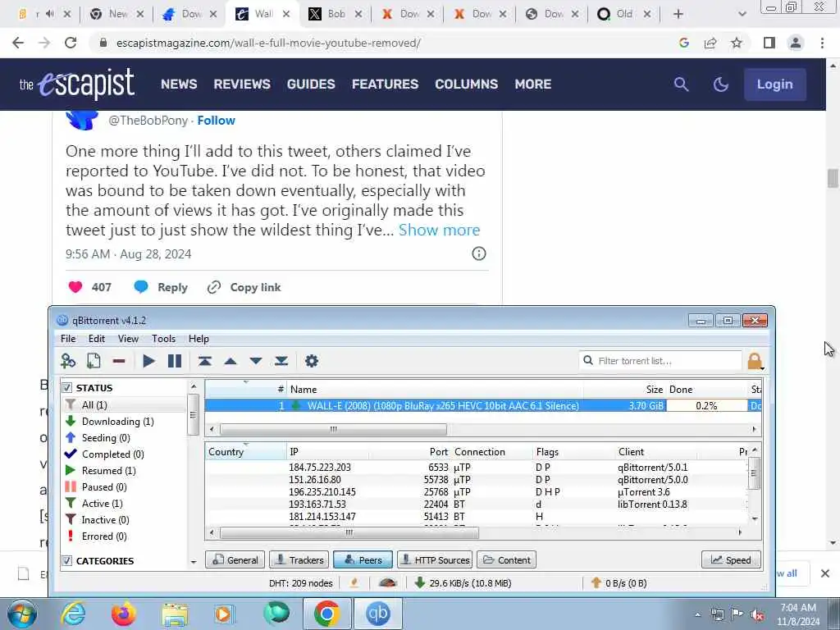Viewport: 840px width, 630px height.
Task: Click the red Delete torrent icon
Action: click(119, 361)
